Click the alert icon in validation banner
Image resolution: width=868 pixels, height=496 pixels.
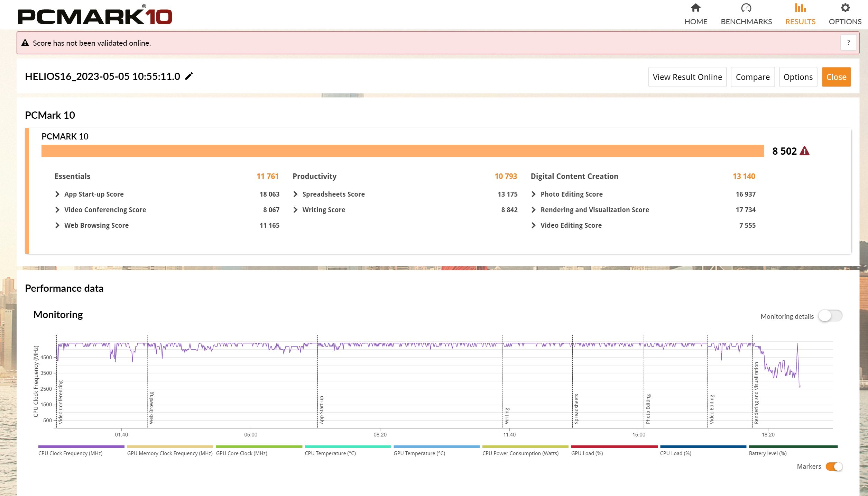pyautogui.click(x=25, y=43)
